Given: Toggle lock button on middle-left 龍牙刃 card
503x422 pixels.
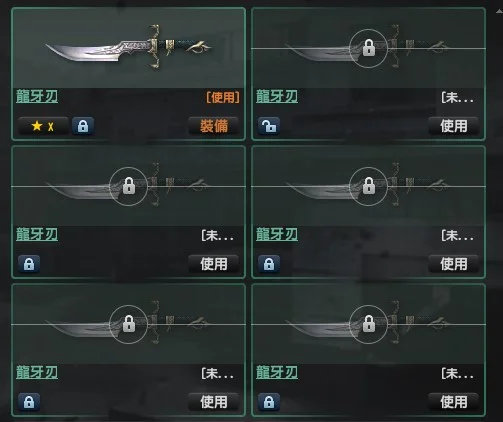Looking at the screenshot, I should pyautogui.click(x=29, y=264).
